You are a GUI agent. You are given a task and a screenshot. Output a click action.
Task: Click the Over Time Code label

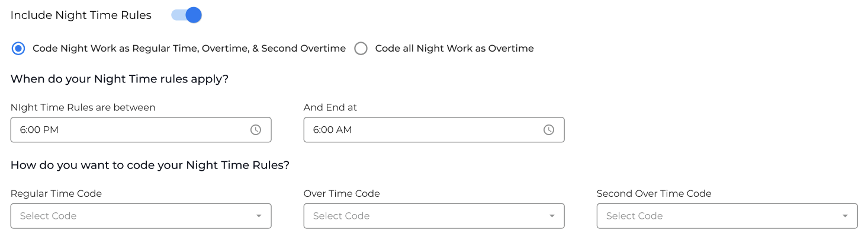(342, 193)
